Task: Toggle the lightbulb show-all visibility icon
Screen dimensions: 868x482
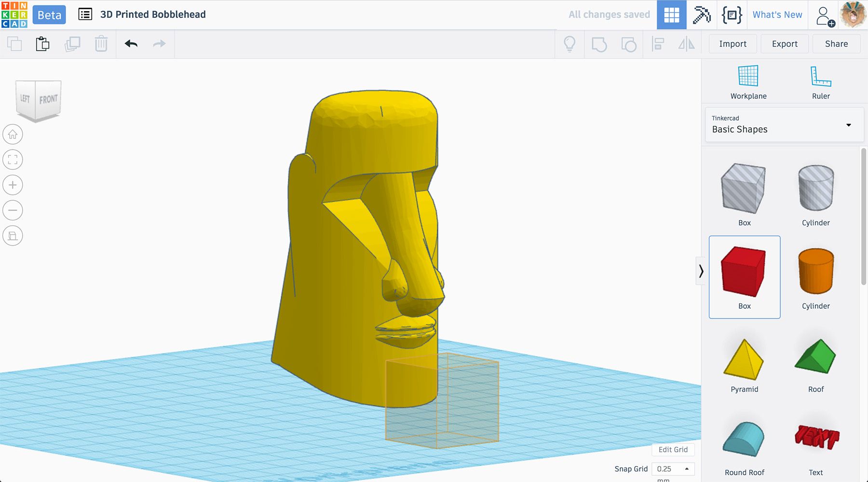Action: [x=570, y=44]
